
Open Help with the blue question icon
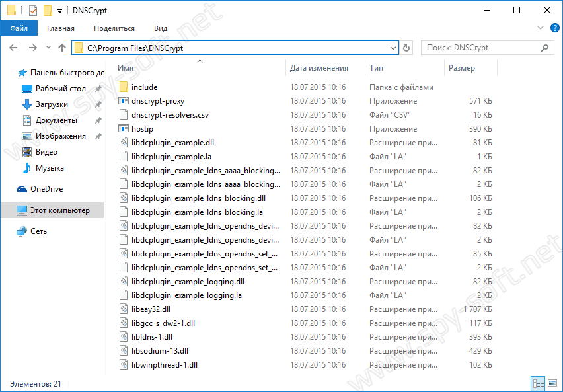tap(555, 28)
